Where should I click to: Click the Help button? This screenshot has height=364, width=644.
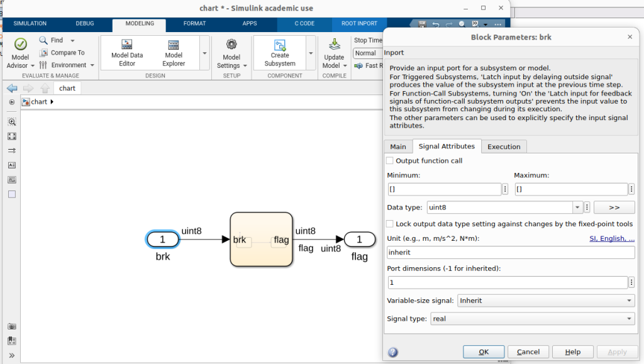tap(572, 351)
